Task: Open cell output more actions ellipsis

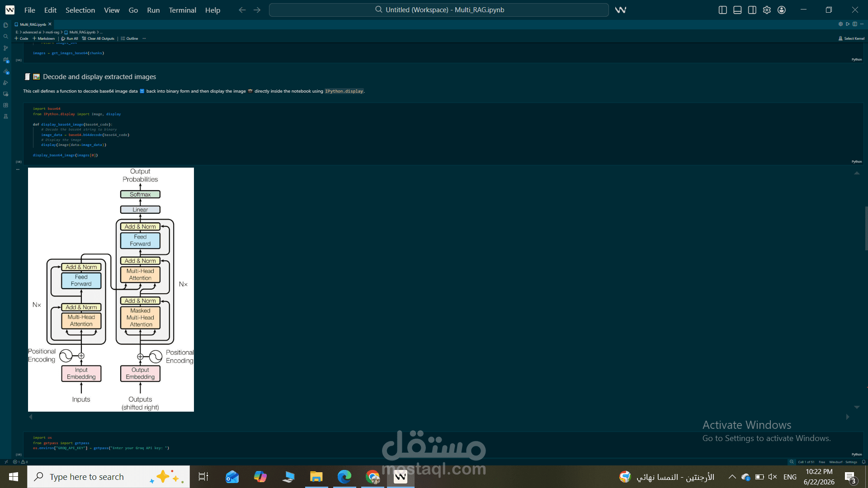Action: 18,169
